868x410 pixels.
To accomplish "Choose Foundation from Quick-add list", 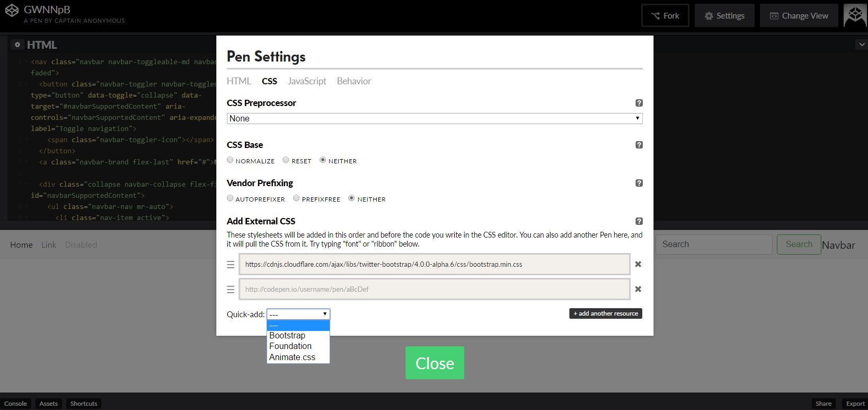I will (290, 346).
